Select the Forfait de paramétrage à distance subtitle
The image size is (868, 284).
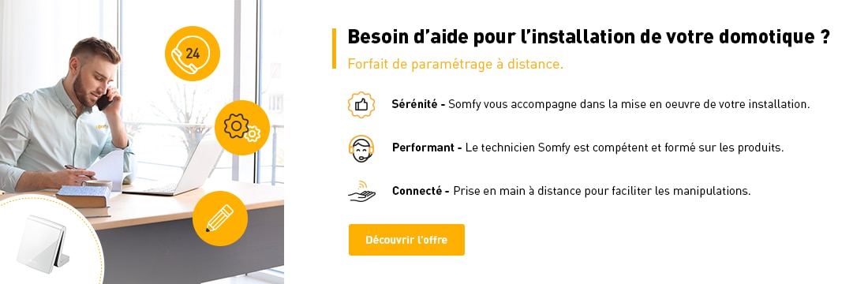tap(455, 64)
